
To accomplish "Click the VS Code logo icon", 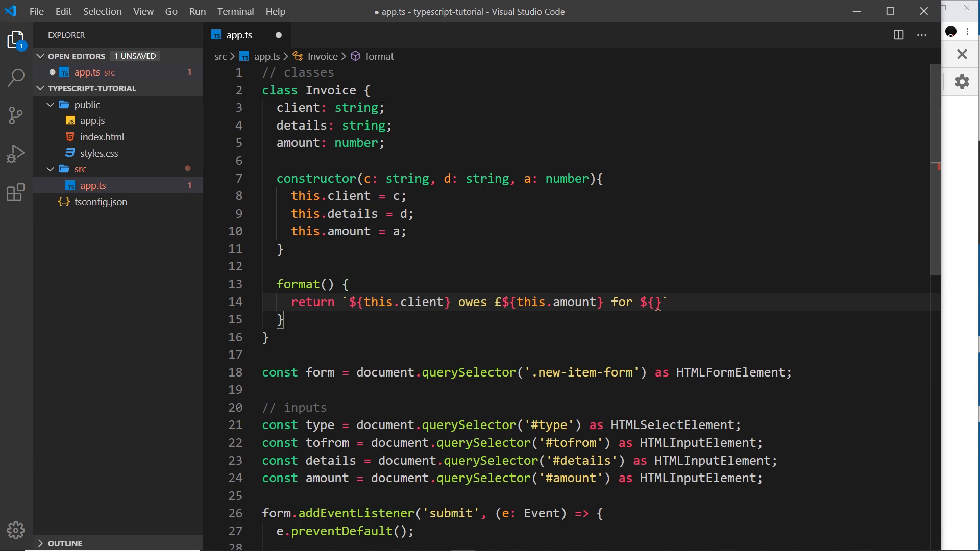I will [x=11, y=11].
